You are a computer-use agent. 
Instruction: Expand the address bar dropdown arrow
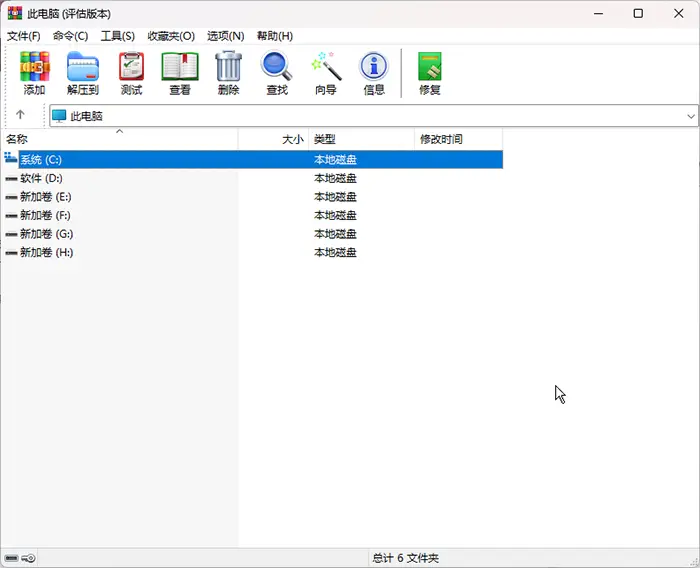pos(691,116)
